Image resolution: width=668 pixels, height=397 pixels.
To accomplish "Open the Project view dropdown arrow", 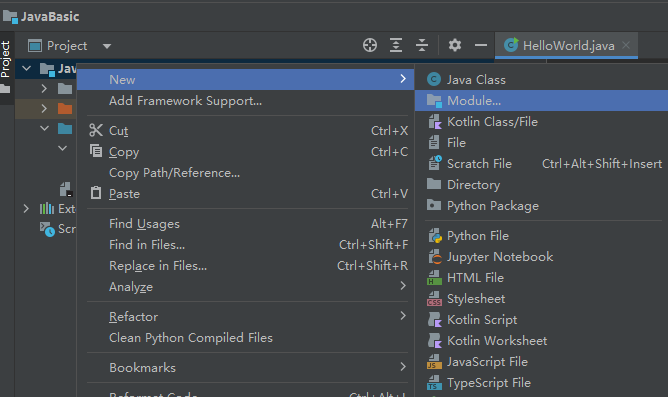I will tap(107, 46).
